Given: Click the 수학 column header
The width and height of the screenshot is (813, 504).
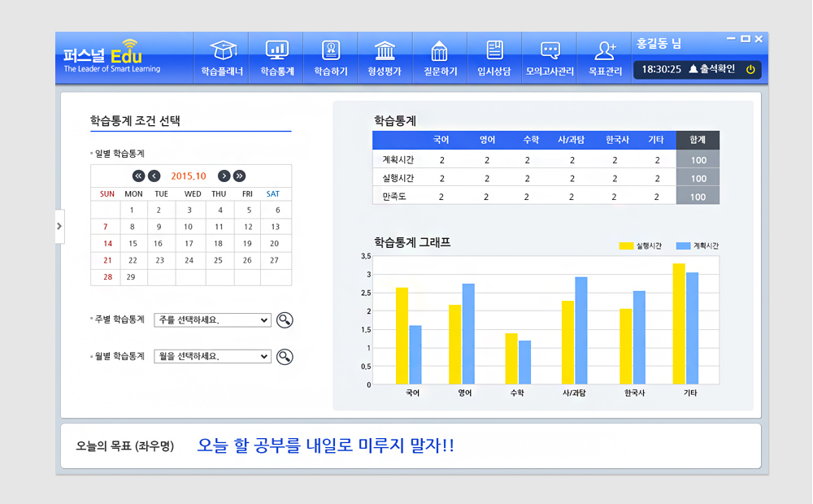Looking at the screenshot, I should (531, 140).
